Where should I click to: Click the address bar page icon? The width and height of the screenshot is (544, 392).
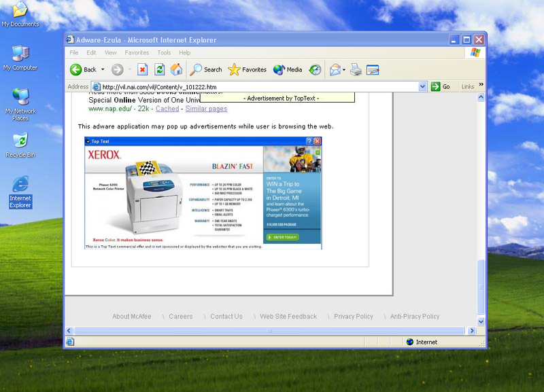[97, 87]
